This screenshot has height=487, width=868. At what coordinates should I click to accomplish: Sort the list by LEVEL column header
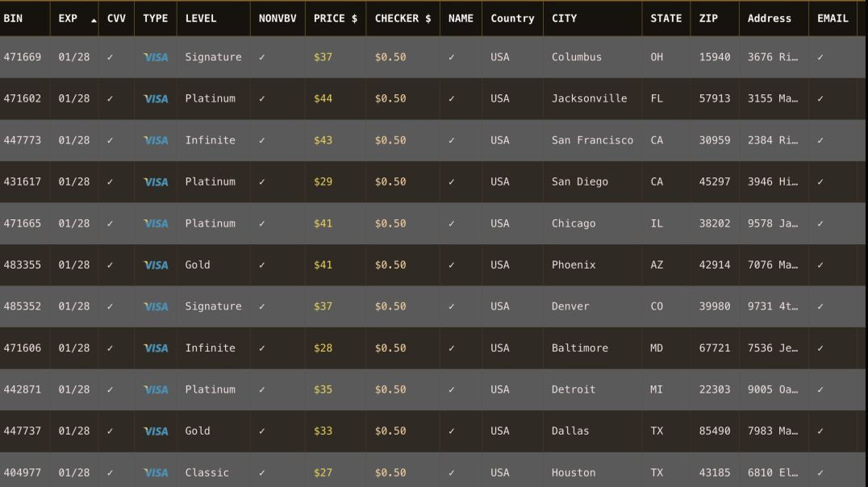click(200, 19)
